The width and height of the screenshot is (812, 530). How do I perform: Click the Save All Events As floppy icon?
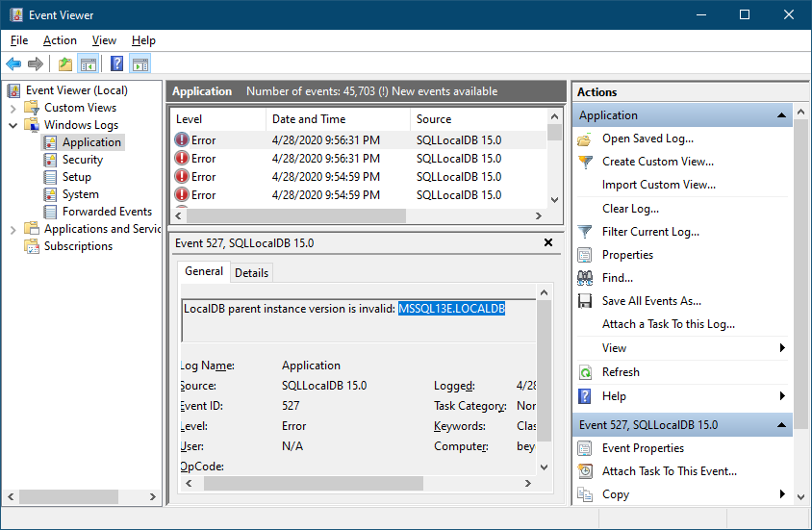585,301
